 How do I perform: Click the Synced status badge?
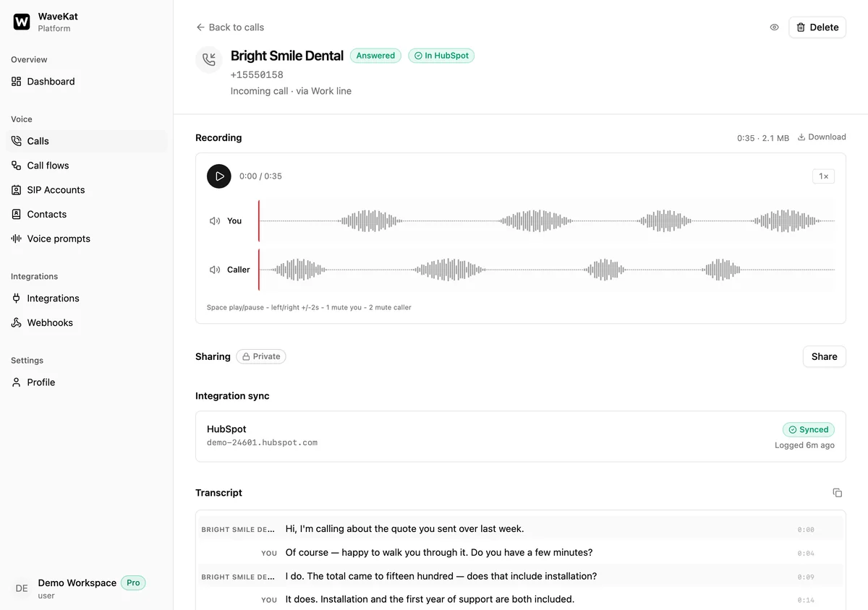tap(809, 429)
